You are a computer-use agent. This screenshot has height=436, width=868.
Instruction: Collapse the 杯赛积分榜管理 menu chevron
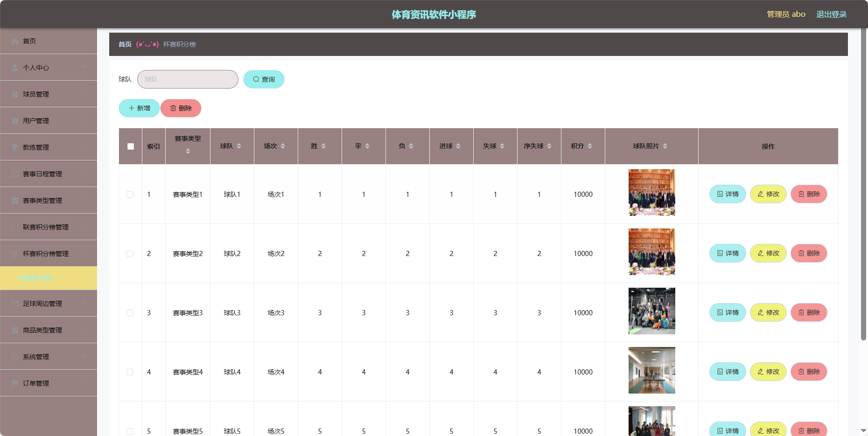(85, 253)
